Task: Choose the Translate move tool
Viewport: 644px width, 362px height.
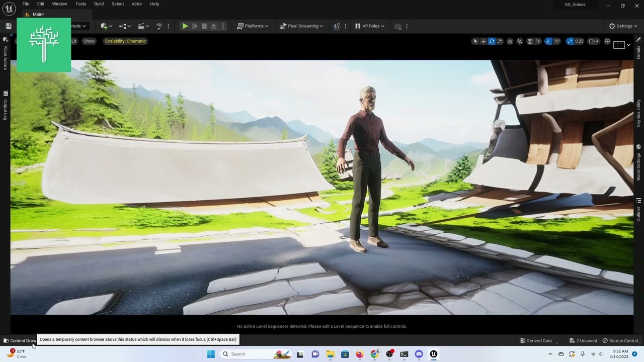Action: coord(483,41)
